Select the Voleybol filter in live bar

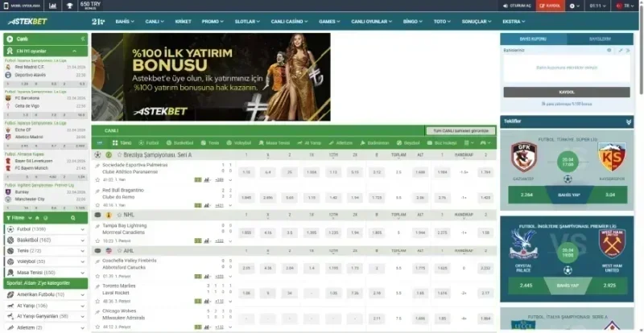(x=238, y=143)
